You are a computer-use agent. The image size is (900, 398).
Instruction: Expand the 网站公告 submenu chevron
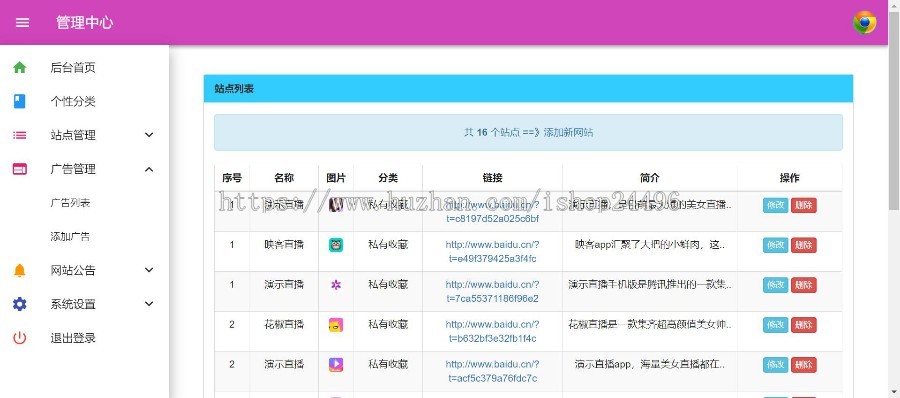click(x=149, y=270)
